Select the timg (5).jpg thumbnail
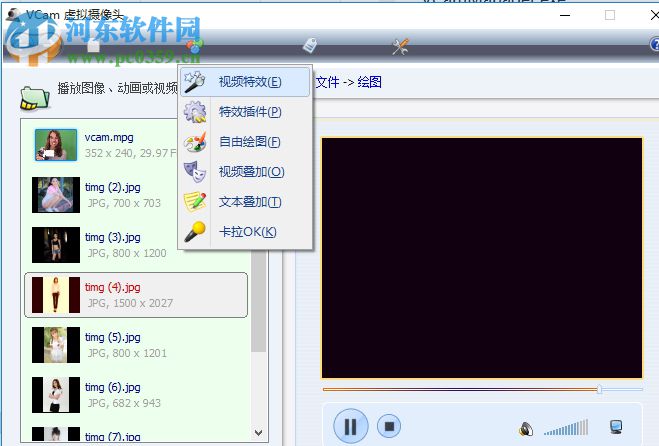Viewport: 659px width, 446px height. tap(56, 345)
